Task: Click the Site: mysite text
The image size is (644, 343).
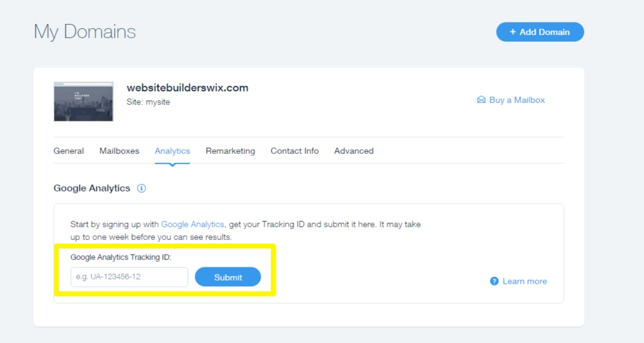Action: 149,102
